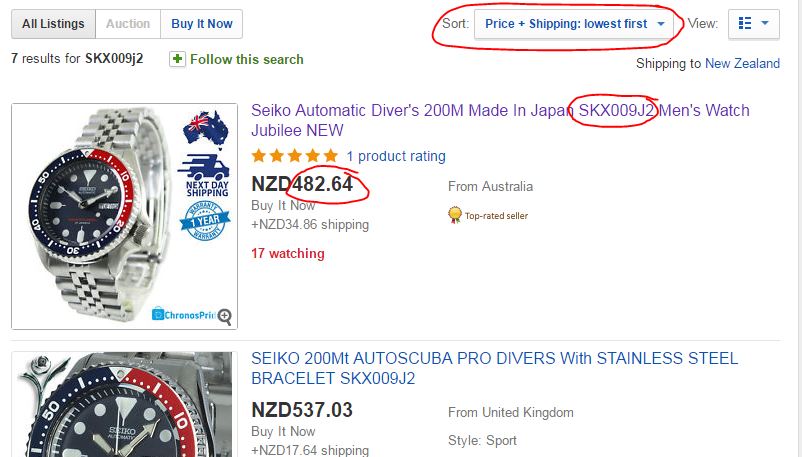Click the five-star rating icons
The width and height of the screenshot is (802, 457).
pyautogui.click(x=294, y=156)
